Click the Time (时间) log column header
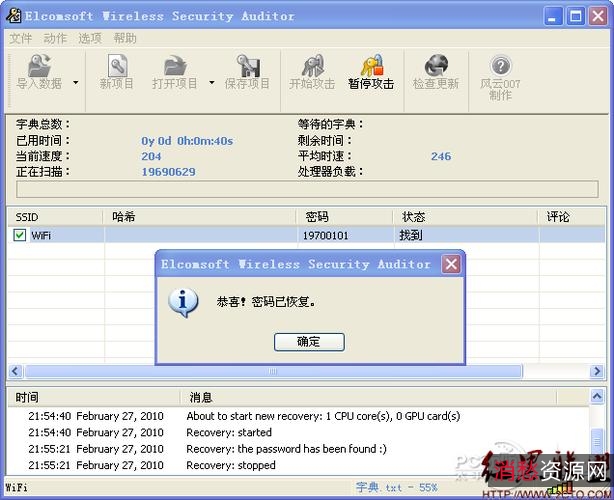Screen dimensions: 614x500 [x=93, y=397]
